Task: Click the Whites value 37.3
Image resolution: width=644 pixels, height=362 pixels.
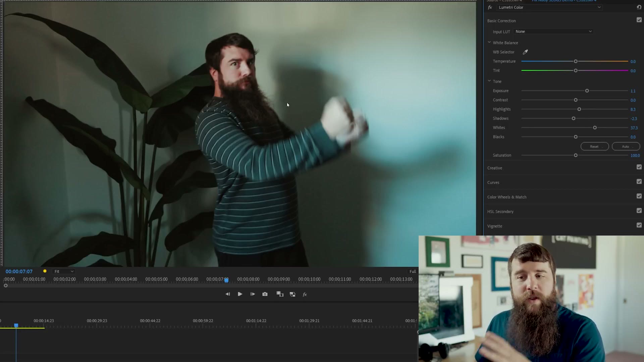Action: pos(634,128)
